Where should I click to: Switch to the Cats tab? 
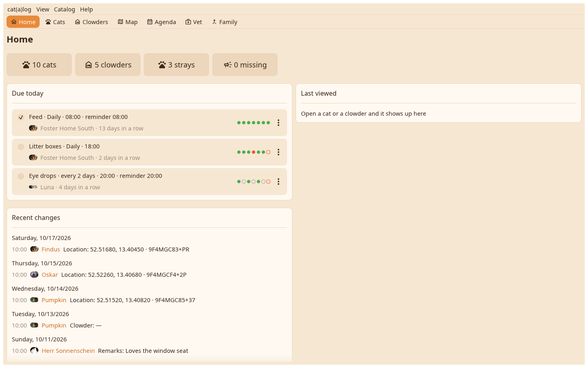pyautogui.click(x=55, y=22)
